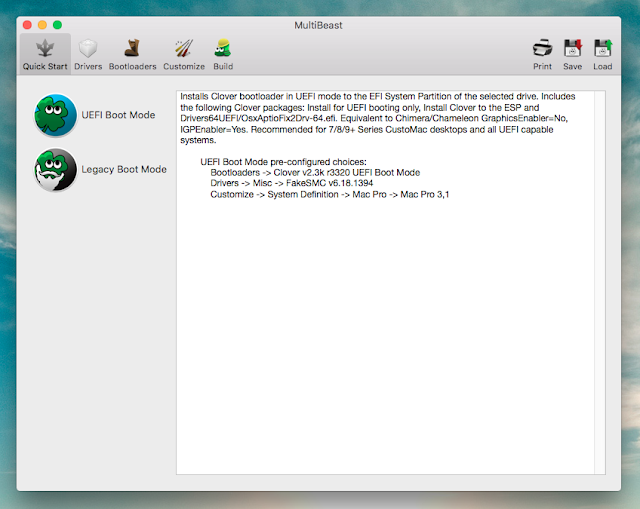Open the Drivers section

tap(88, 54)
